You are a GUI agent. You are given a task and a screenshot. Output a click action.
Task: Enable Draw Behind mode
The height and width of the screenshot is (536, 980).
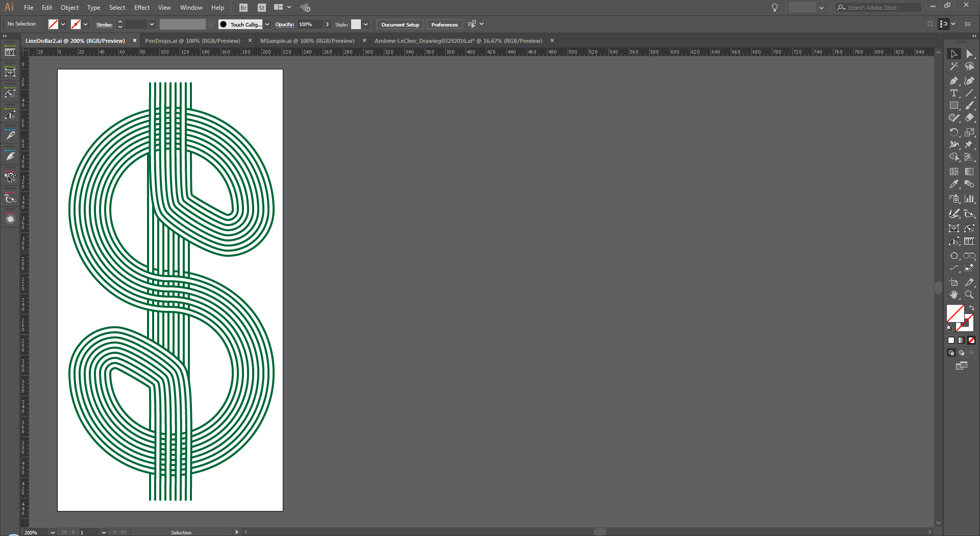(962, 353)
